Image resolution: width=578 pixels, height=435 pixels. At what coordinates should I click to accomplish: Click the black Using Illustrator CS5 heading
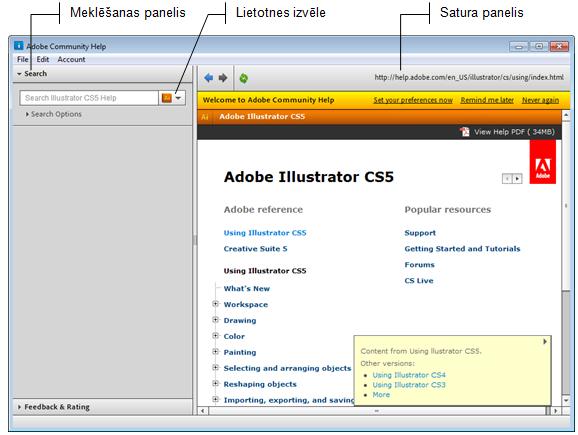tap(265, 271)
